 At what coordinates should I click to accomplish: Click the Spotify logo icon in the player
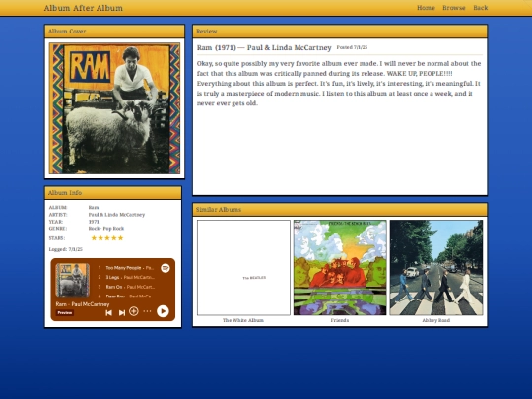[x=166, y=268]
